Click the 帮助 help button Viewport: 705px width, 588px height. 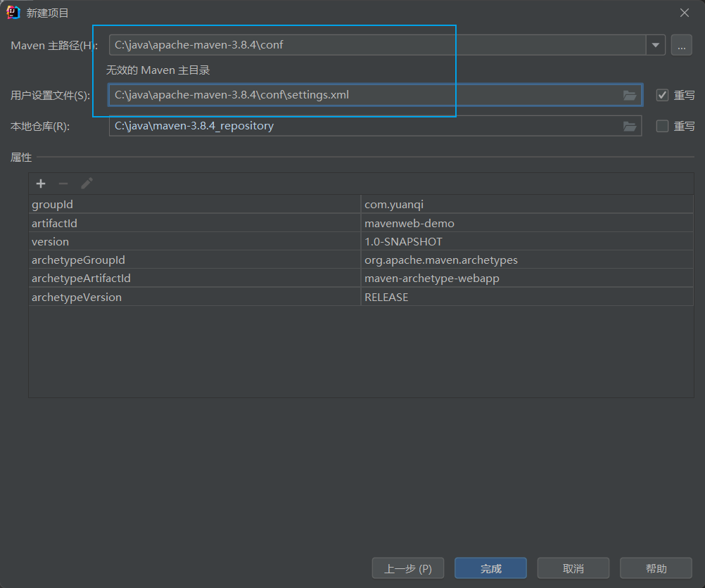(656, 569)
